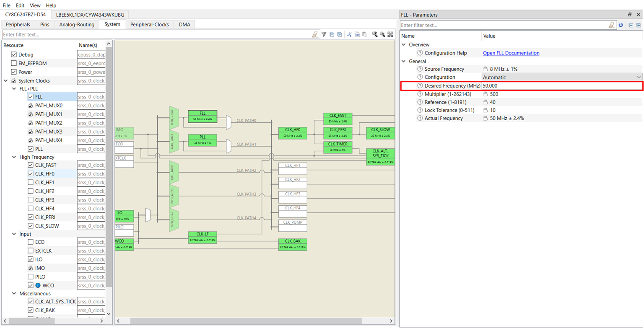The height and width of the screenshot is (328, 644).
Task: Switch to the Peripherals tab
Action: click(18, 24)
